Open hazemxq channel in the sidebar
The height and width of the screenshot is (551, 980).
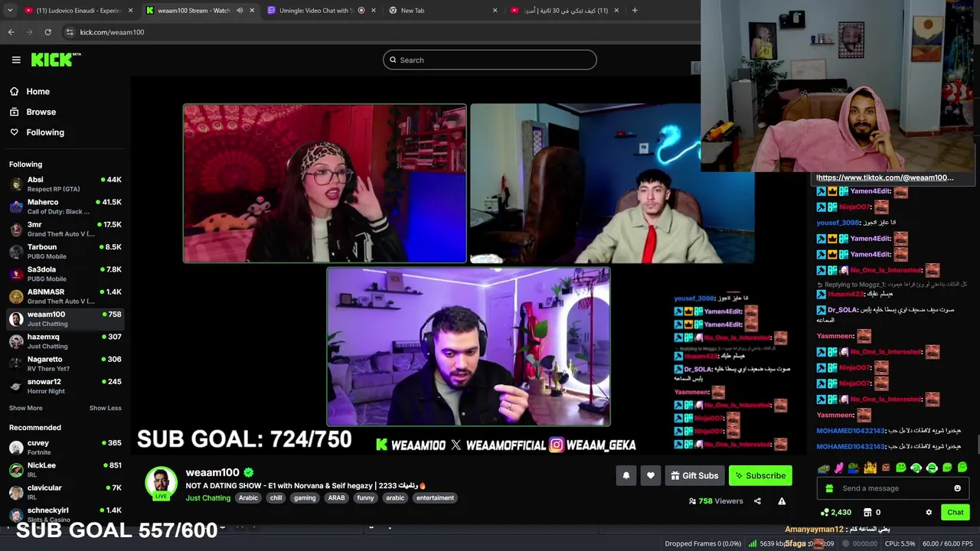point(65,341)
